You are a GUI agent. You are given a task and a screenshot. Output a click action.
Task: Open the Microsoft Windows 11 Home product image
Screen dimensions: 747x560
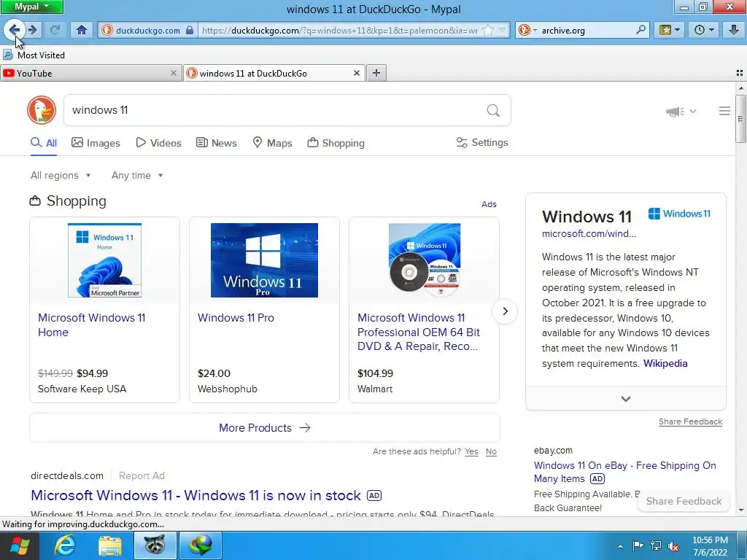(104, 260)
